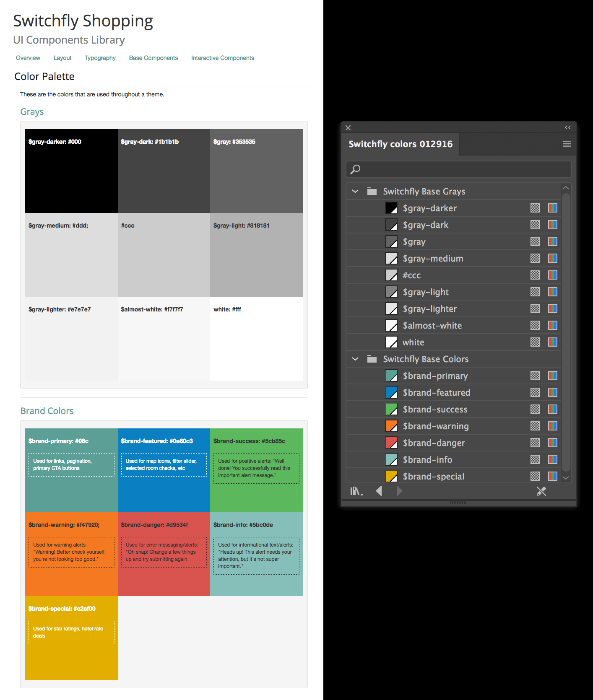Image resolution: width=593 pixels, height=700 pixels.
Task: Click the delete swatch icon
Action: point(541,491)
